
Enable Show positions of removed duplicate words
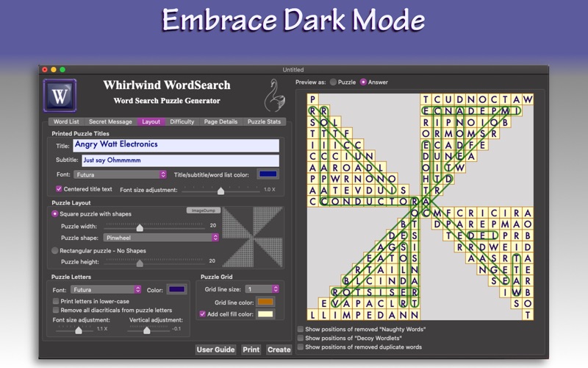(x=301, y=347)
